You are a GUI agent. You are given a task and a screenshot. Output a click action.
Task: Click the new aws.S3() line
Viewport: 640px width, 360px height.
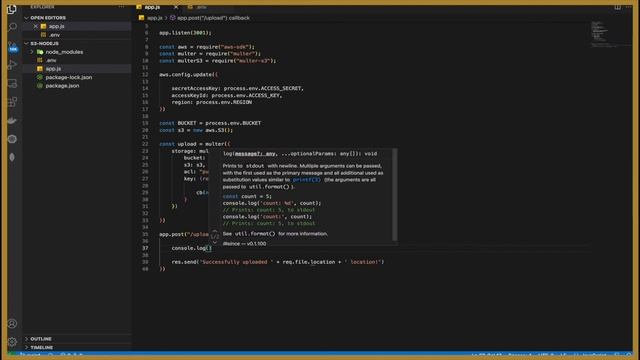(196, 130)
